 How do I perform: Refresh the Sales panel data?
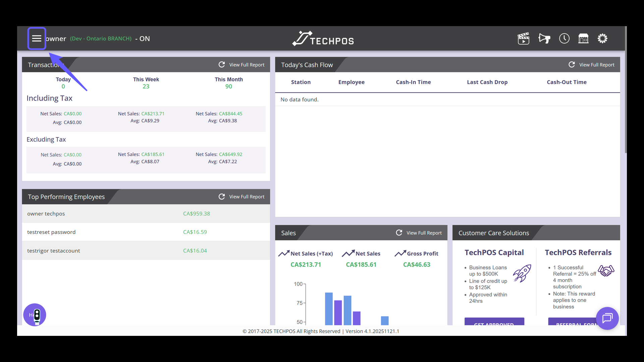tap(399, 233)
